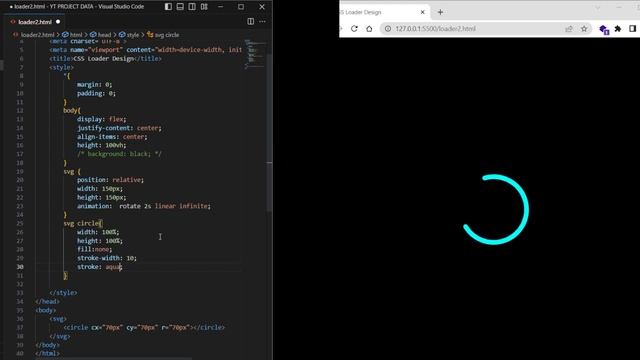Click the opening body tag line
This screenshot has width=640, height=360.
[x=45, y=310]
